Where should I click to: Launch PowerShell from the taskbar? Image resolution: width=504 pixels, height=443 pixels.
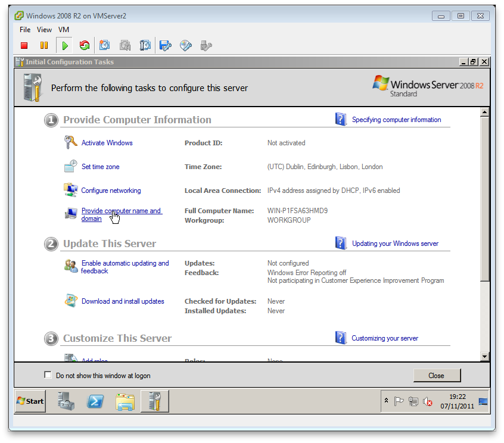(95, 401)
